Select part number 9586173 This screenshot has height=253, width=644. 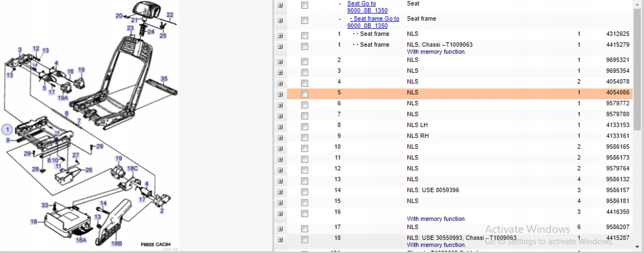coord(617,158)
